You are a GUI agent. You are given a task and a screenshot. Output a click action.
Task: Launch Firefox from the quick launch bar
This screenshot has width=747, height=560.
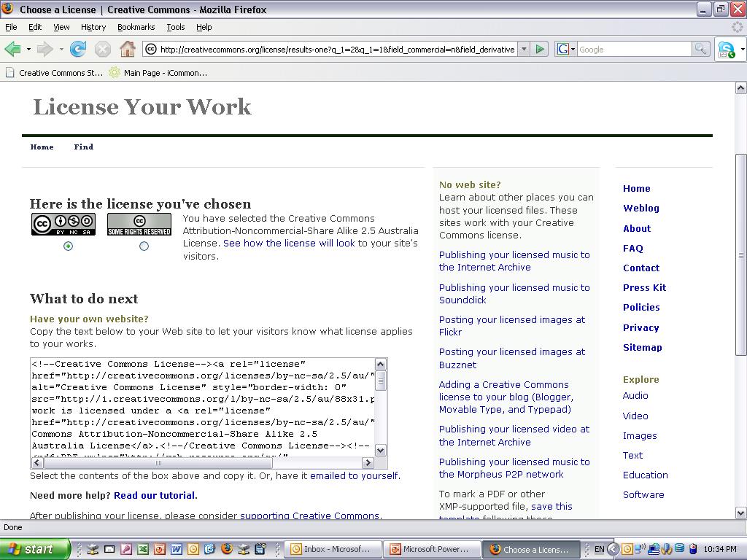(x=227, y=549)
